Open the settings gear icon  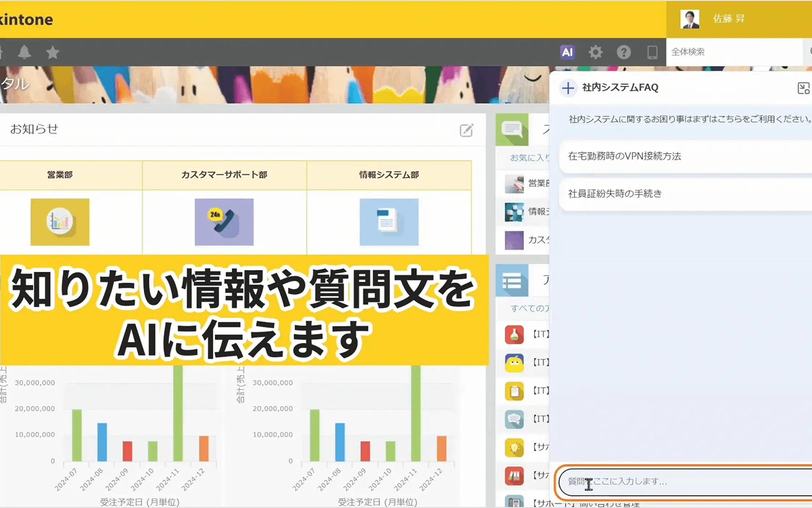595,52
